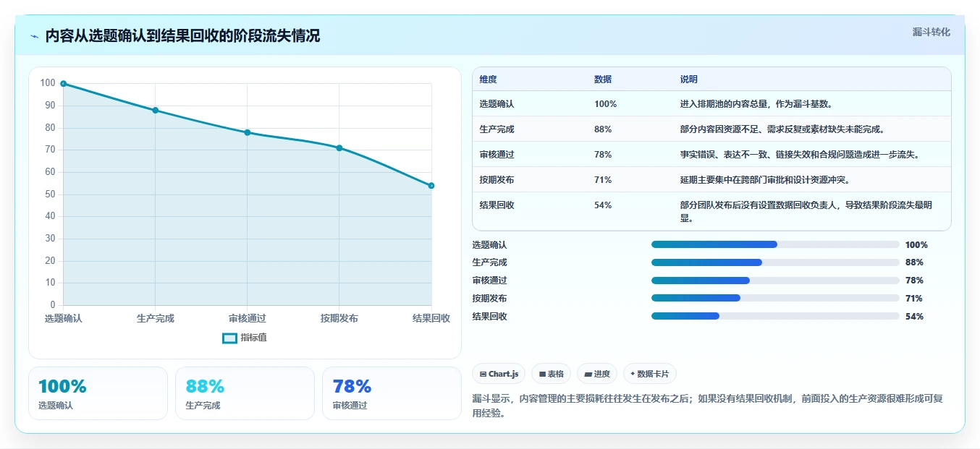This screenshot has height=449, width=980.
Task: Click the 71% table data cell
Action: point(603,180)
